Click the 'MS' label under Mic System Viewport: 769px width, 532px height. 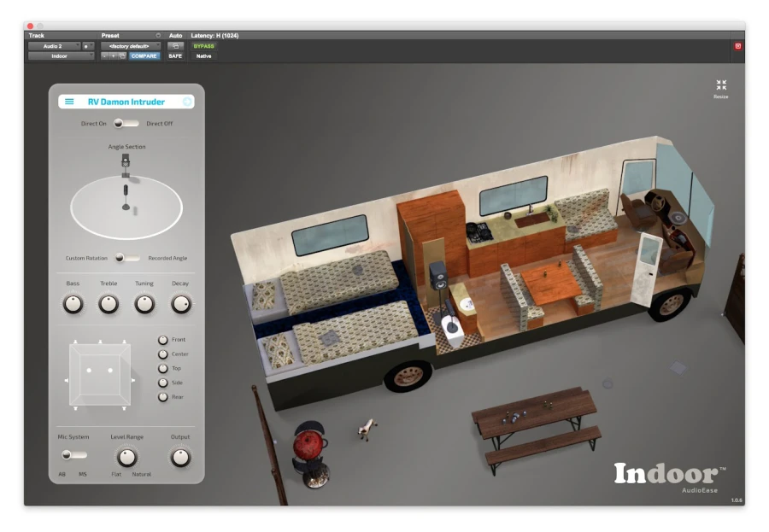(82, 474)
